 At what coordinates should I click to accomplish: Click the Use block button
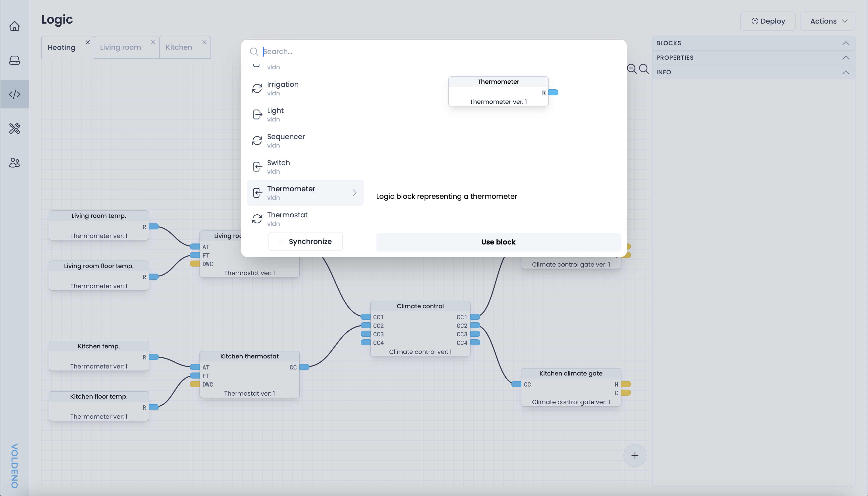click(498, 242)
